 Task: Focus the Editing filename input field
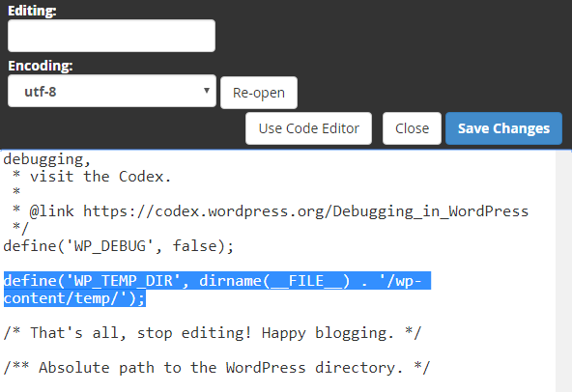click(x=112, y=36)
